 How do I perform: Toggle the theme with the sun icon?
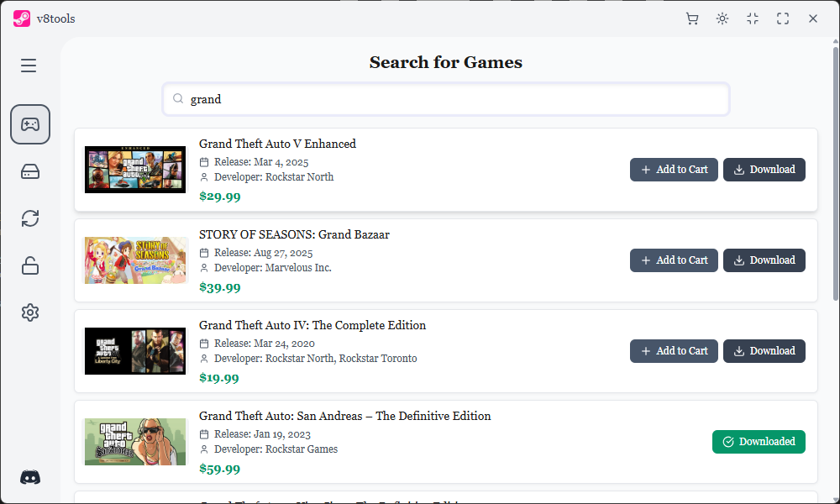(x=722, y=18)
